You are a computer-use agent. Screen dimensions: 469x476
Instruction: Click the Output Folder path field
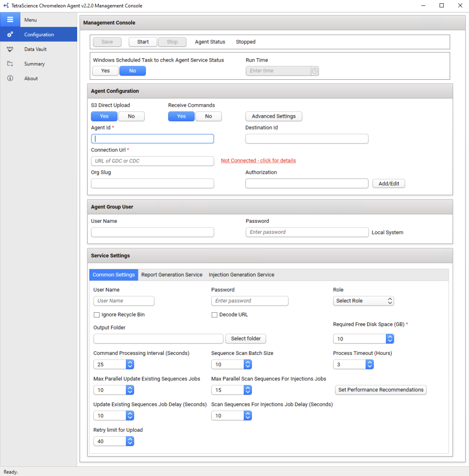(158, 338)
